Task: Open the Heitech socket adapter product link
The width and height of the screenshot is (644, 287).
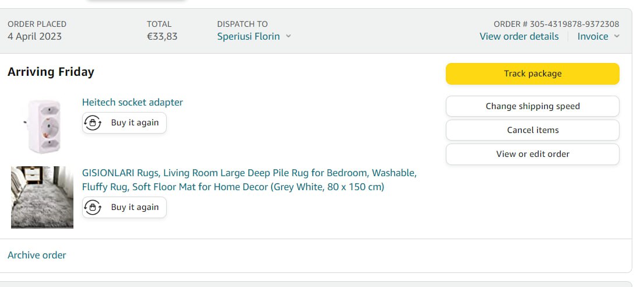Action: 132,103
